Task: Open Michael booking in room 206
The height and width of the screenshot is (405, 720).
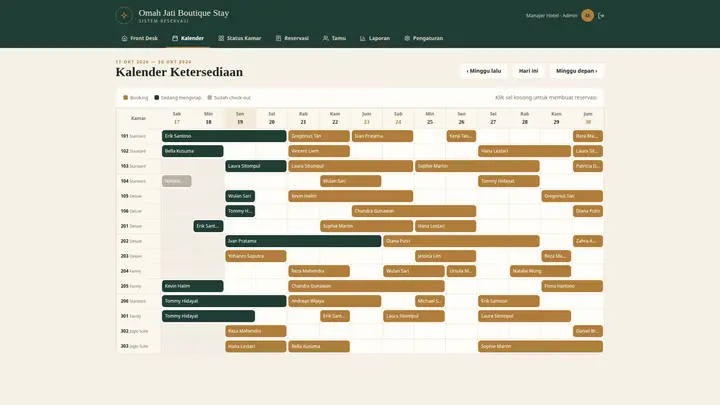Action: tap(430, 301)
